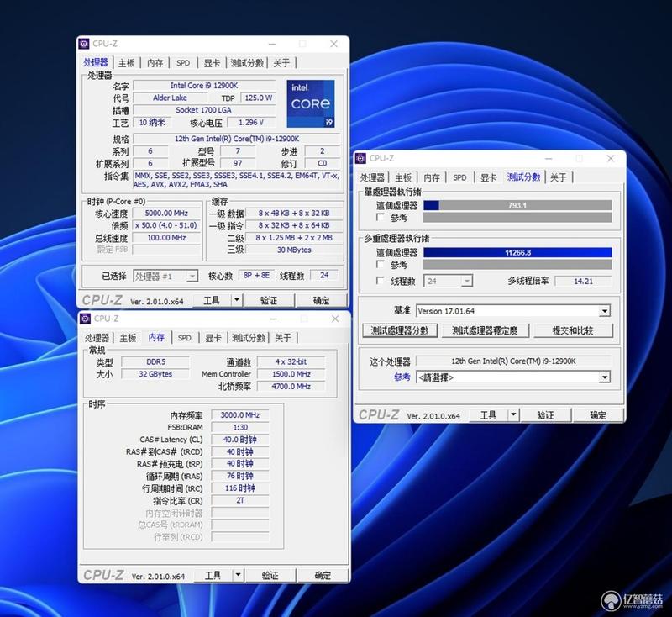Click the DDR5 memory type field
Image resolution: width=672 pixels, height=617 pixels.
155,362
